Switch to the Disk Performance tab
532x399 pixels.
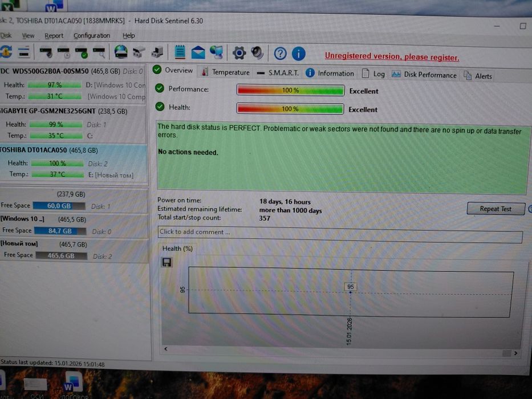point(424,75)
